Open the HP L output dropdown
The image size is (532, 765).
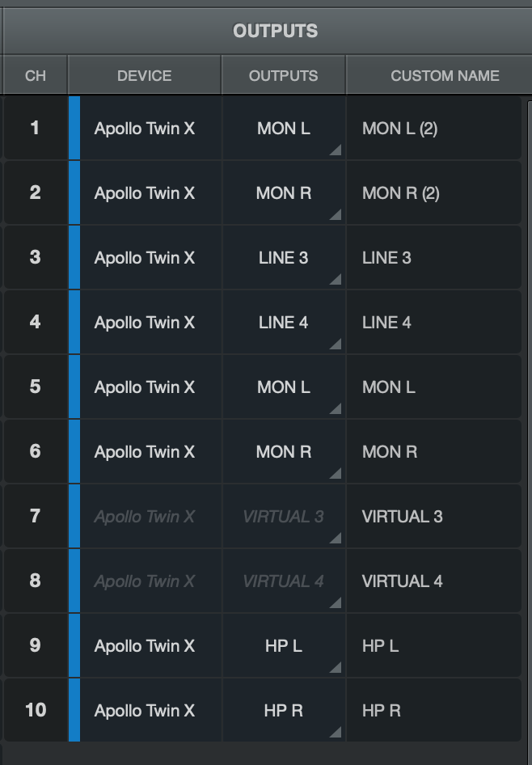coord(284,646)
